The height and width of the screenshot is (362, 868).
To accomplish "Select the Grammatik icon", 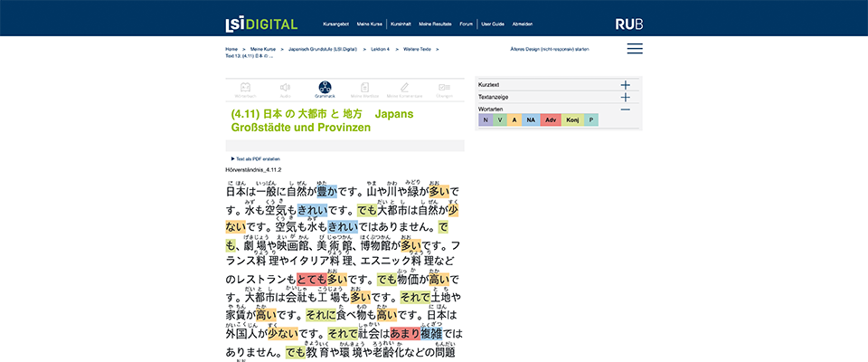I will (325, 89).
